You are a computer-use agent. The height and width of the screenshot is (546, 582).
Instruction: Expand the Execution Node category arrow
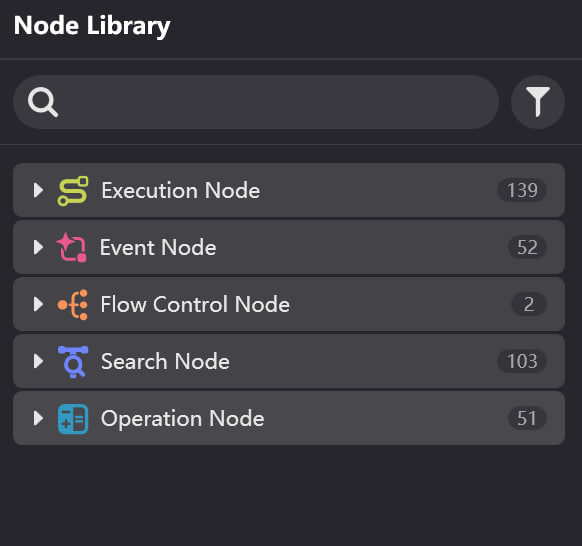(x=38, y=190)
